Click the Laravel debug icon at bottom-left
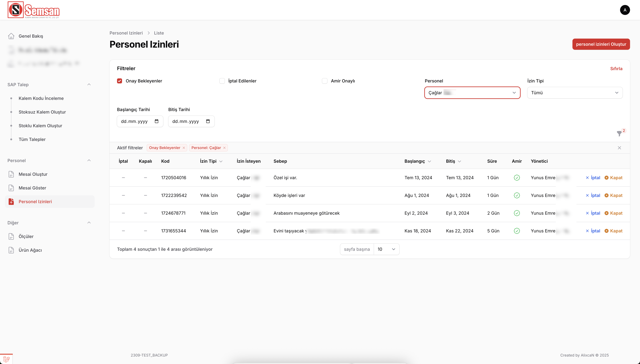Viewport: 640px width, 364px height. 6,359
